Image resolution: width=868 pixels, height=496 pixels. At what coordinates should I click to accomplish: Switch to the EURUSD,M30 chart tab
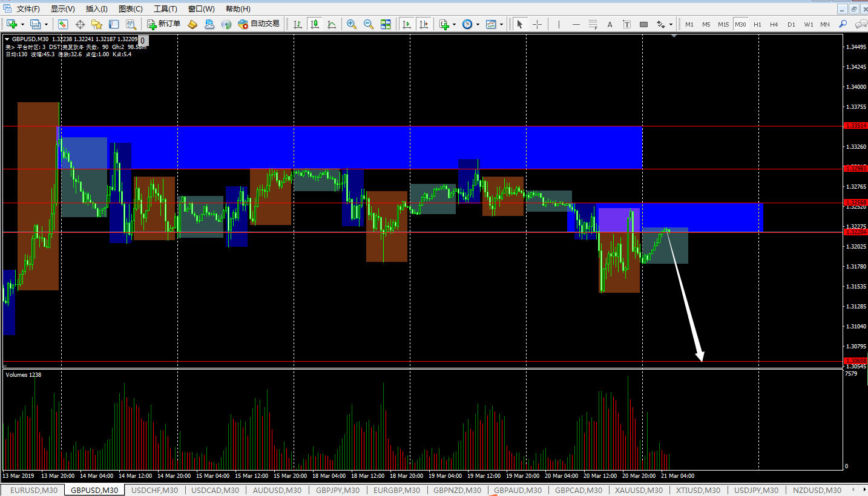[34, 490]
